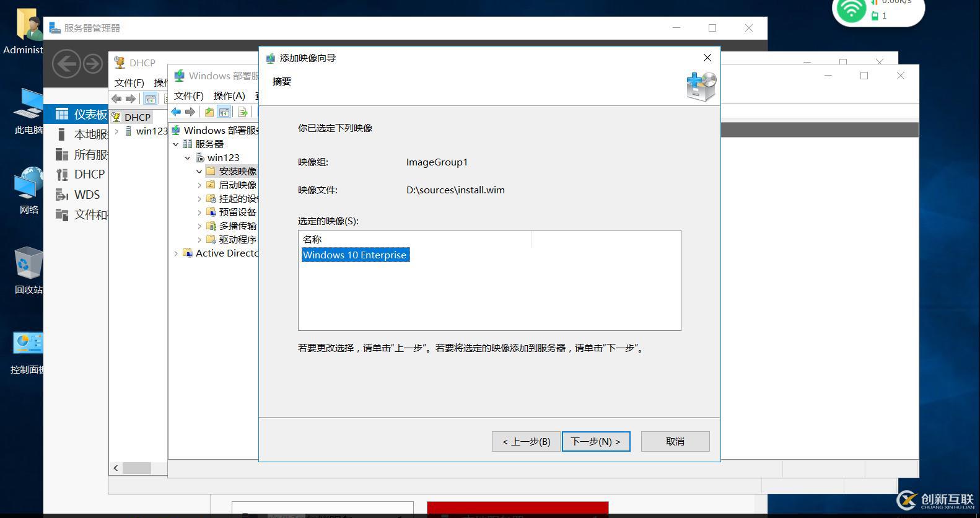The height and width of the screenshot is (518, 980).
Task: Select 驱动程序 folder in tree
Action: pyautogui.click(x=232, y=239)
